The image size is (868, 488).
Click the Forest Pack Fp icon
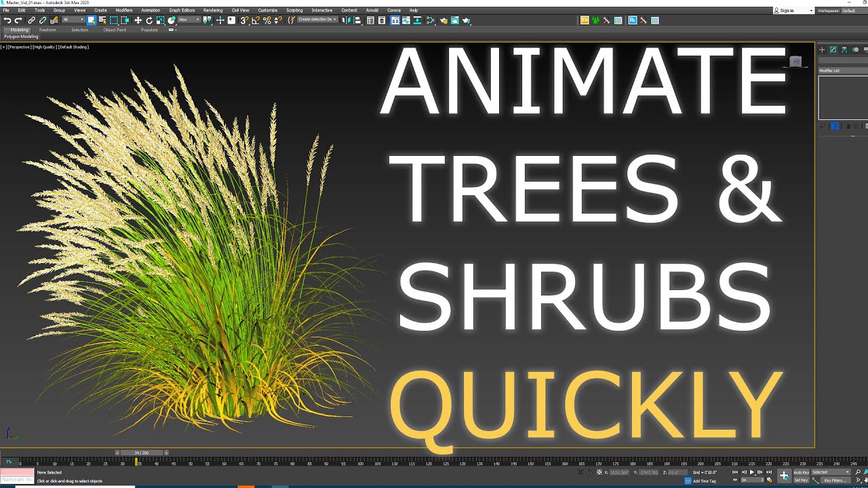pyautogui.click(x=585, y=20)
